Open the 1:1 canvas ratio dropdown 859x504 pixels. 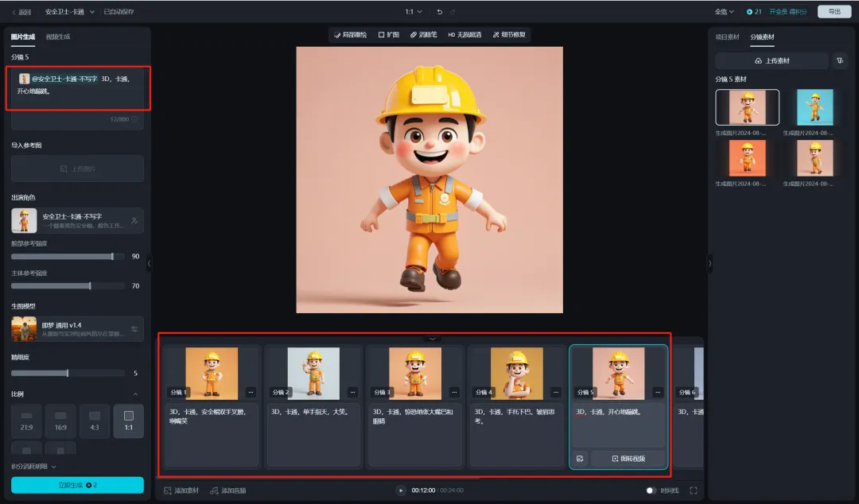[x=414, y=12]
